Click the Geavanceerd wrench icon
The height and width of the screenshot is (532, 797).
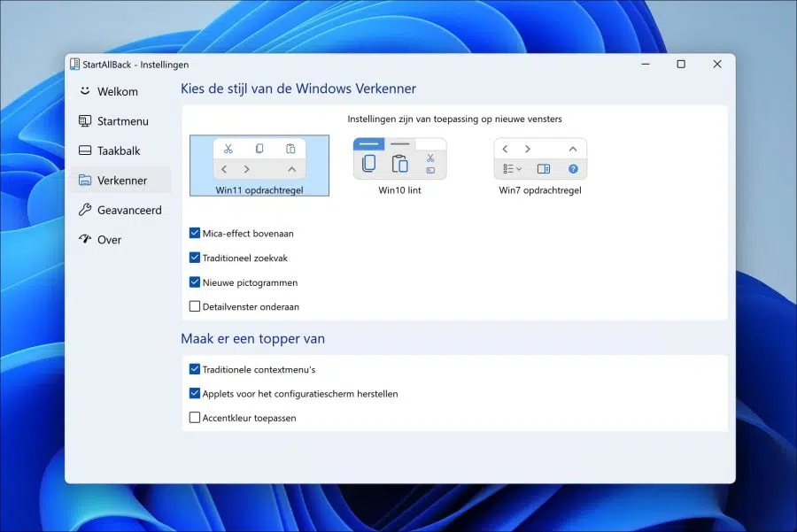coord(85,209)
